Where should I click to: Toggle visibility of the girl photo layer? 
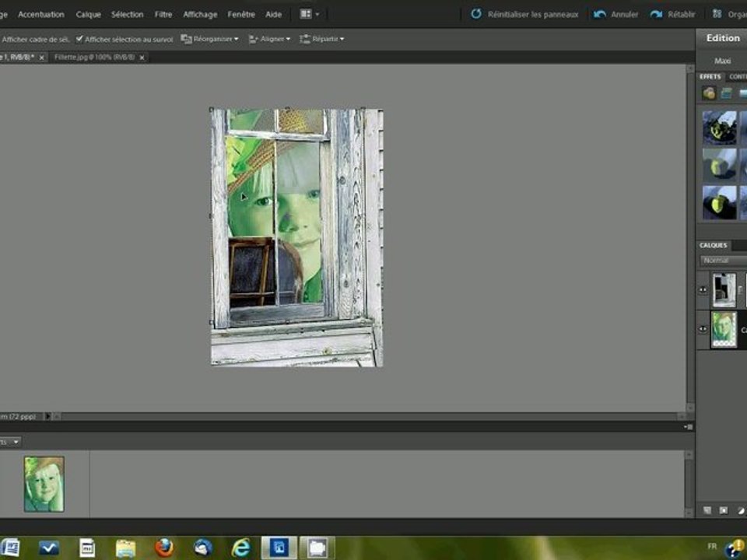tap(703, 329)
